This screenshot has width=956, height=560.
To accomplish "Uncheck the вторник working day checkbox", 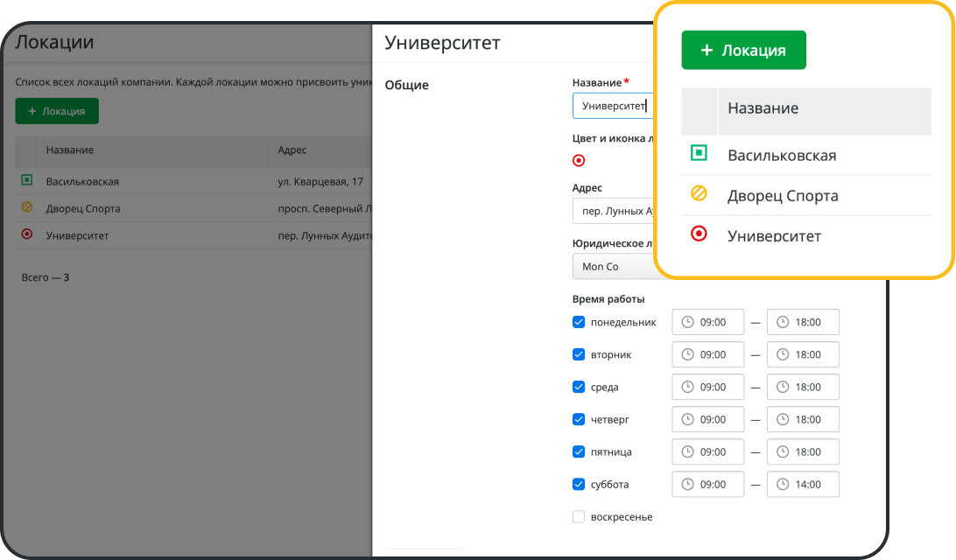I will 578,354.
